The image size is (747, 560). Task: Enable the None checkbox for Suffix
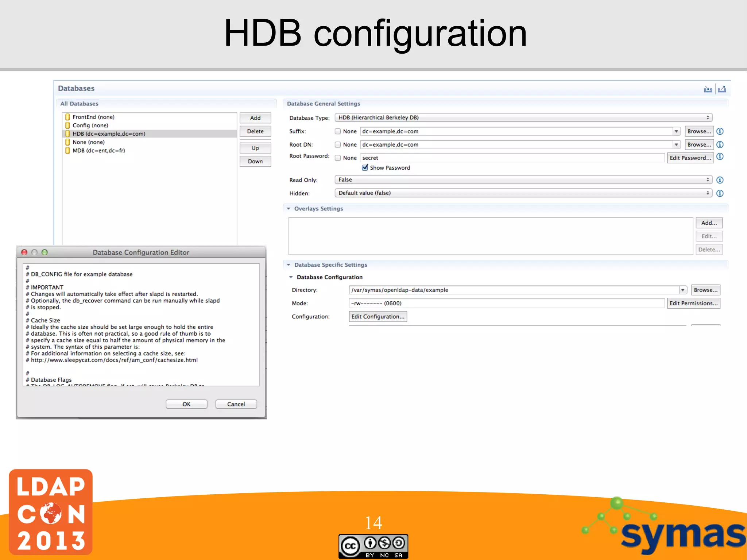pos(338,131)
